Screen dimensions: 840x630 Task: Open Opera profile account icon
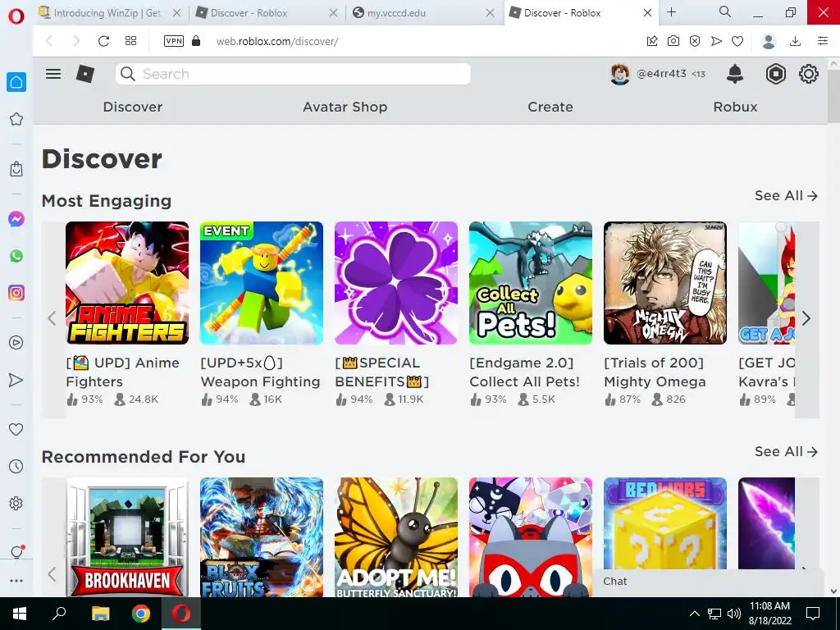[769, 41]
